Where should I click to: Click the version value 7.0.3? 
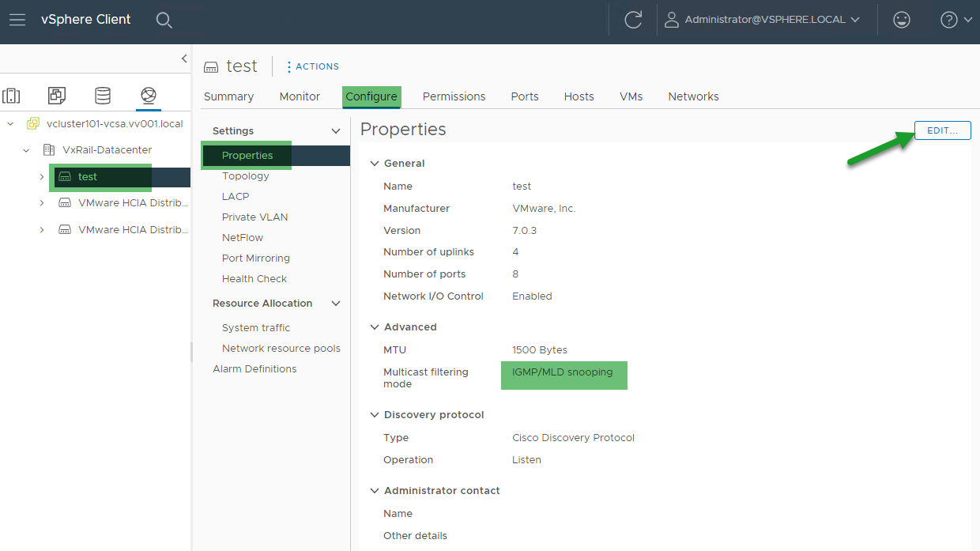[x=526, y=231]
